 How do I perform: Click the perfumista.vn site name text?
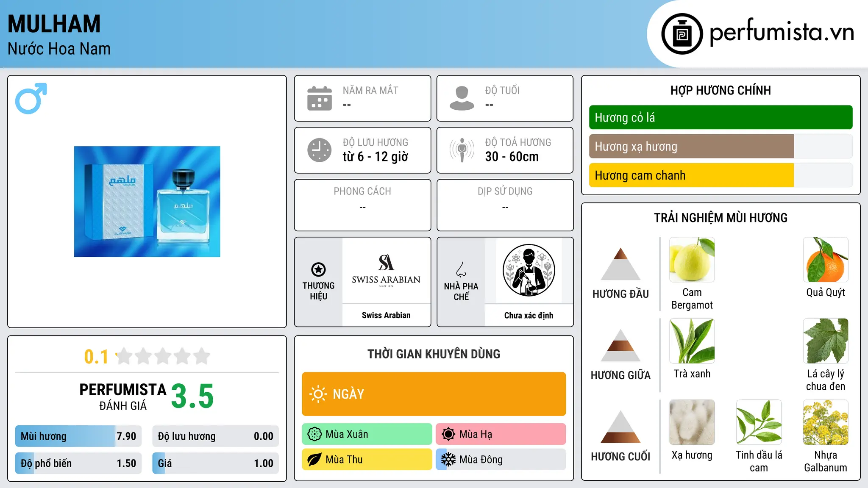[x=782, y=32]
